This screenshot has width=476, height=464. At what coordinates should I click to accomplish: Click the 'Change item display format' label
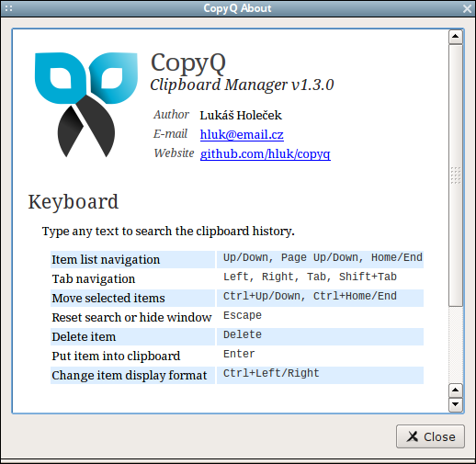(130, 375)
